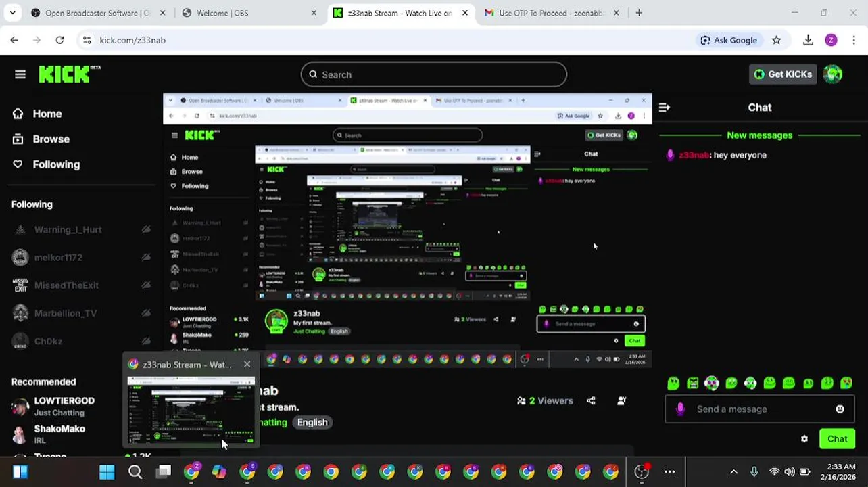Open chat settings gear
Screen dimensions: 868x487
coord(804,439)
